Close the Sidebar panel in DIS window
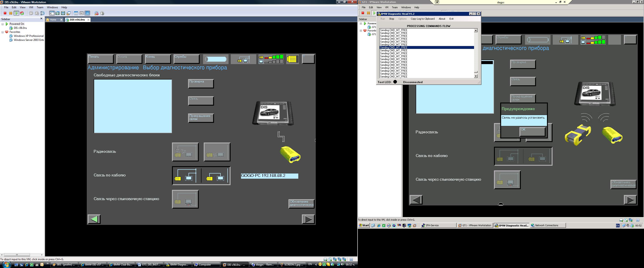The image size is (644, 268). (42, 19)
